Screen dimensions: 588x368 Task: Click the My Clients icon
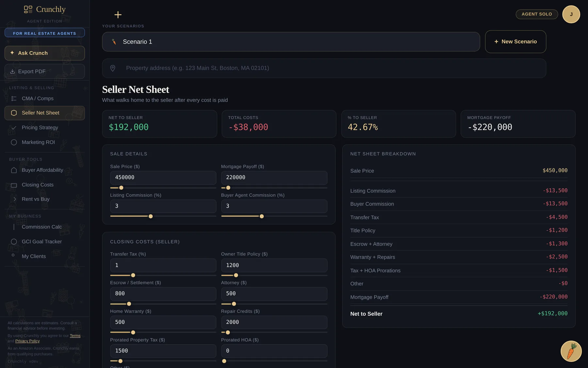pyautogui.click(x=13, y=255)
